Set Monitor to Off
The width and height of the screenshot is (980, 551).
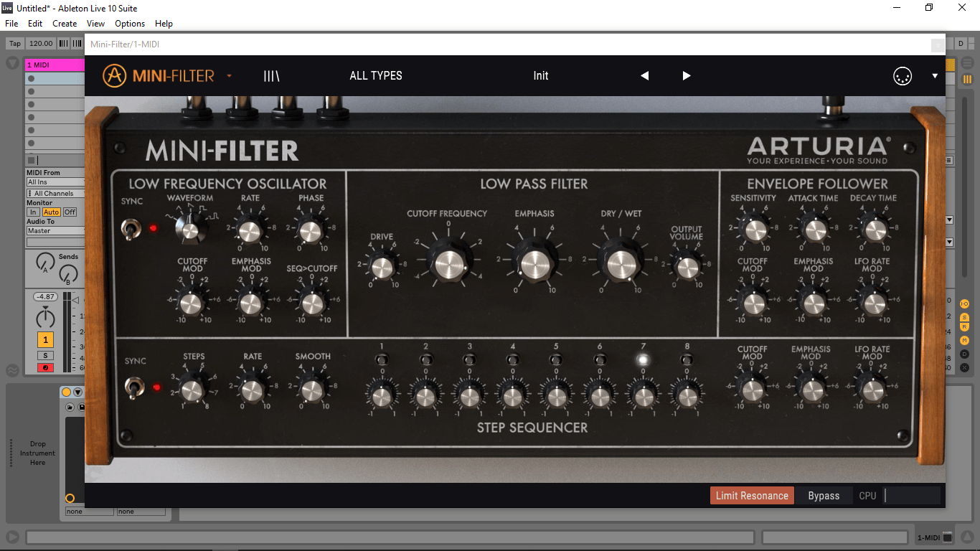point(70,212)
